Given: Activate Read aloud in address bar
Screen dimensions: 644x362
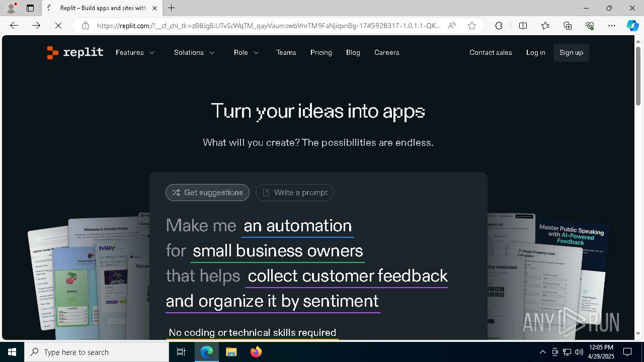Looking at the screenshot, I should 452,26.
